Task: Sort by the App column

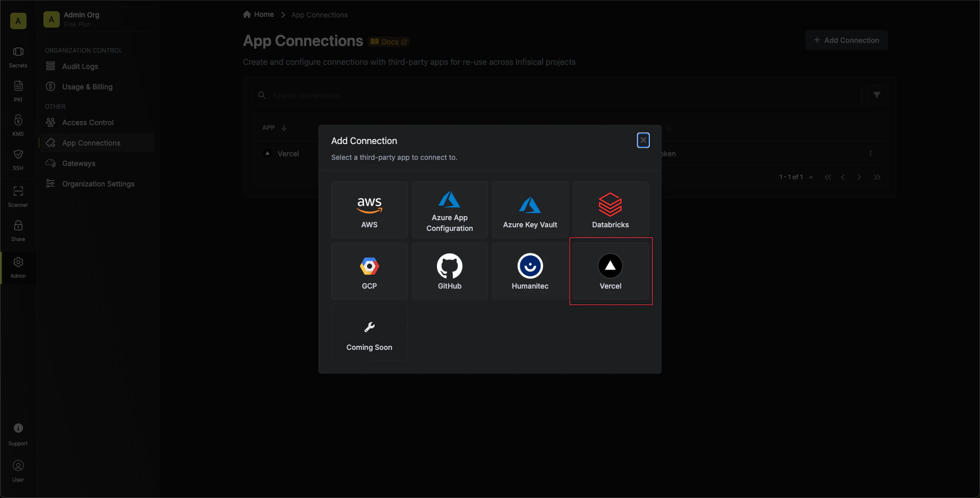Action: (275, 128)
